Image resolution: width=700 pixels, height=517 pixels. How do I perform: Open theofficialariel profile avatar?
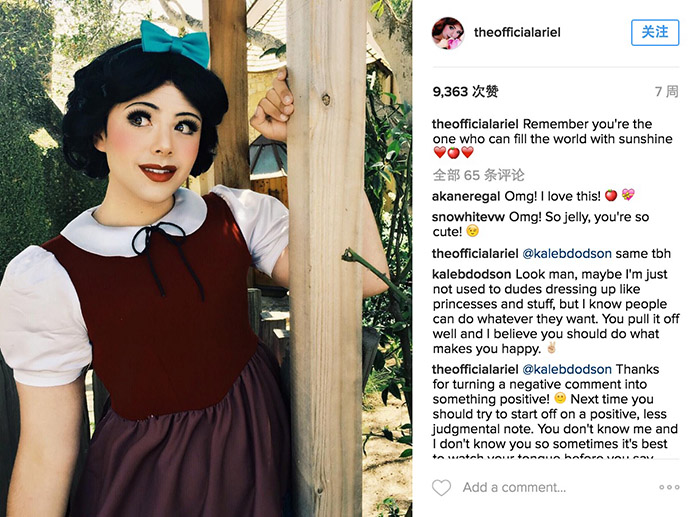coord(448,33)
